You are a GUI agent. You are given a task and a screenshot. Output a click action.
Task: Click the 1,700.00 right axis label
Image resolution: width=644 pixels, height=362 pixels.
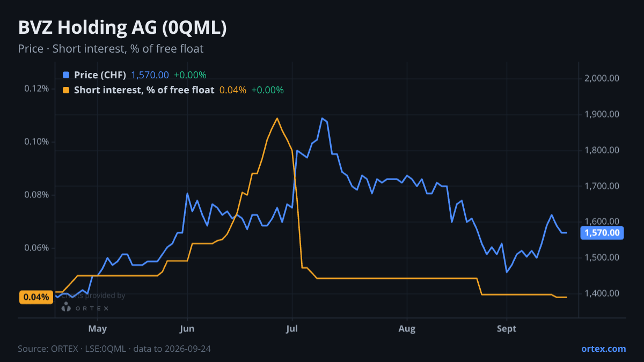pyautogui.click(x=602, y=186)
